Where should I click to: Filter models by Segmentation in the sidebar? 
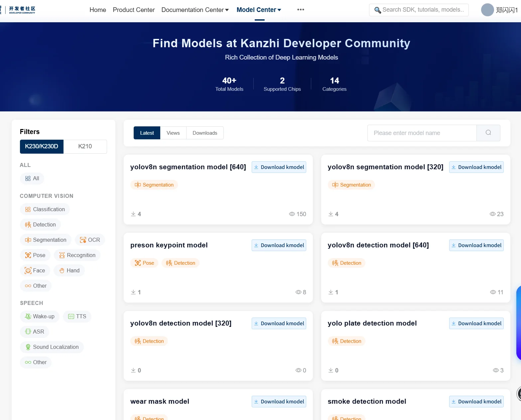(x=46, y=240)
